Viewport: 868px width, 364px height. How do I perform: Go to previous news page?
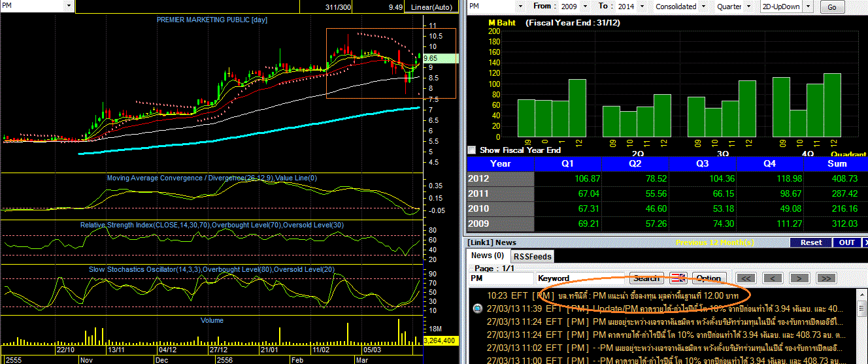pos(773,278)
